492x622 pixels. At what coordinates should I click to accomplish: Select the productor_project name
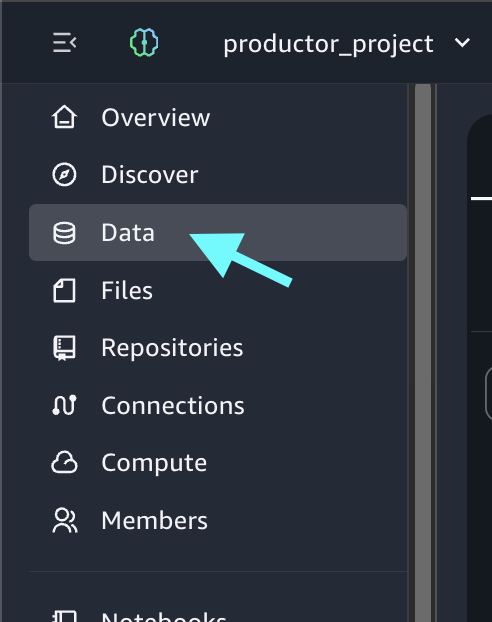(x=328, y=44)
